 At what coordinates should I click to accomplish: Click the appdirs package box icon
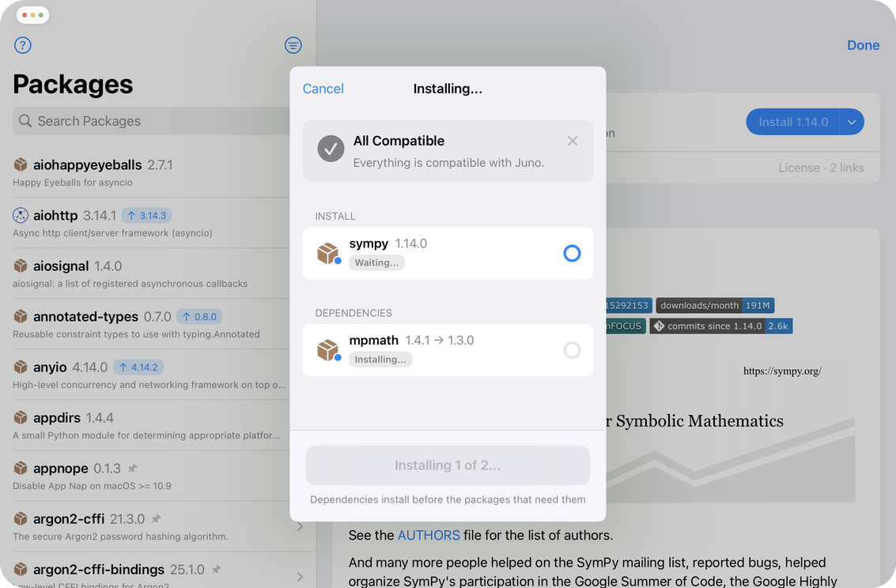[x=21, y=417]
